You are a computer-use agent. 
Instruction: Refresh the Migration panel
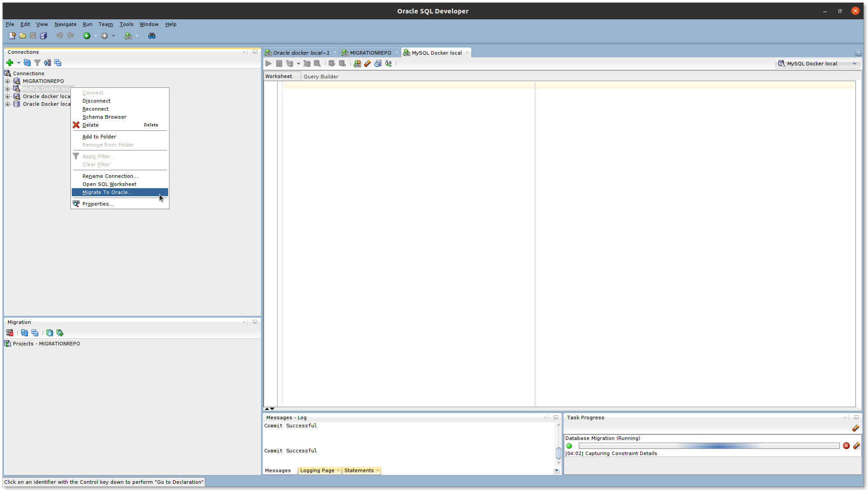click(24, 333)
